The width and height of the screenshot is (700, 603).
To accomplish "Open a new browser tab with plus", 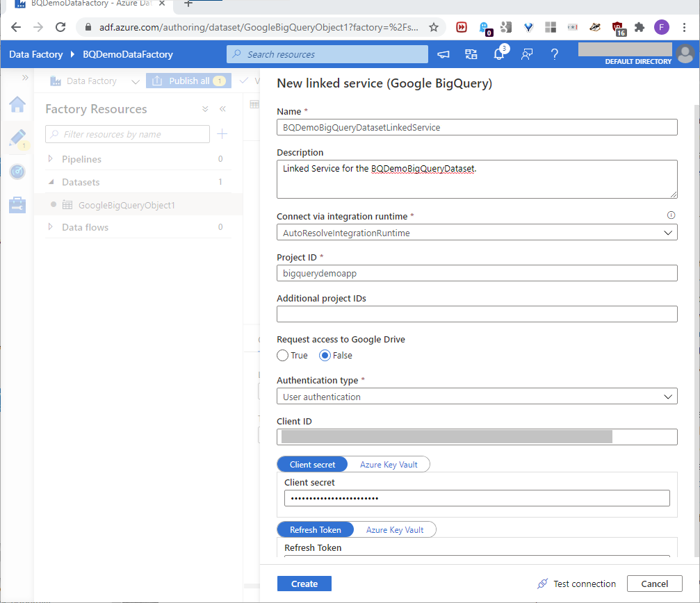I will [x=188, y=3].
